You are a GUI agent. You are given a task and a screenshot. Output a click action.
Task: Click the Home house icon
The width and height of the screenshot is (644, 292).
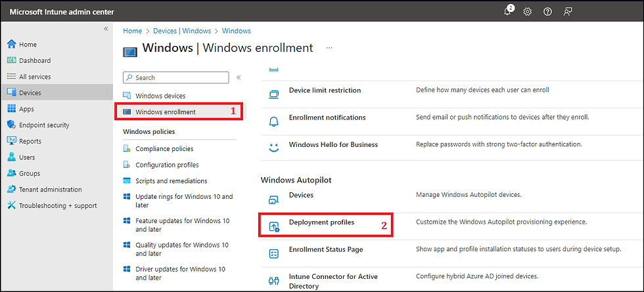(x=12, y=45)
